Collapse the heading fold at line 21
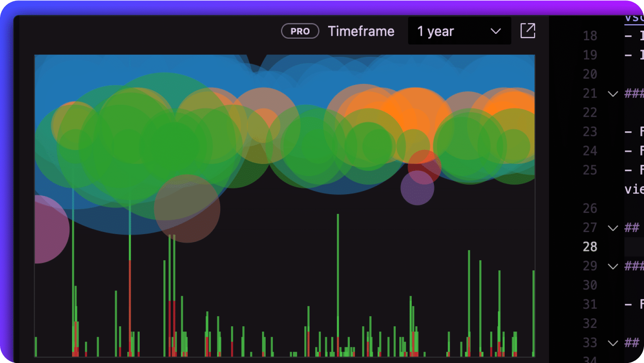The image size is (644, 363). click(x=612, y=93)
